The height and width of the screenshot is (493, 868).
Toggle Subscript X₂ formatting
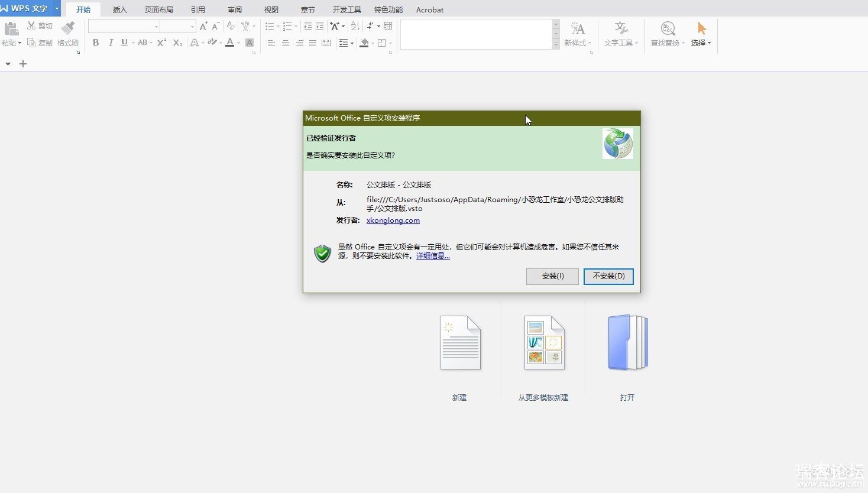(x=177, y=43)
